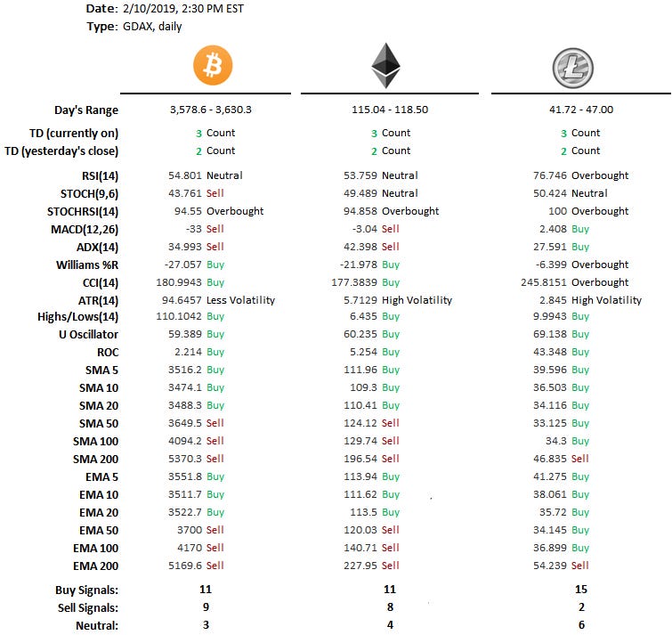The image size is (672, 635).
Task: Select the Buy Signals label
Action: pos(86,590)
